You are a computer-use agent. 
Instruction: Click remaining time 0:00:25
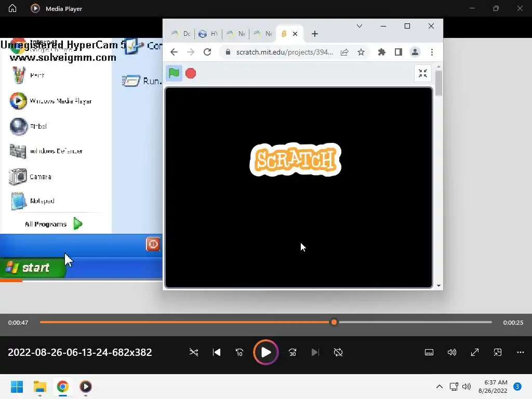coord(513,323)
